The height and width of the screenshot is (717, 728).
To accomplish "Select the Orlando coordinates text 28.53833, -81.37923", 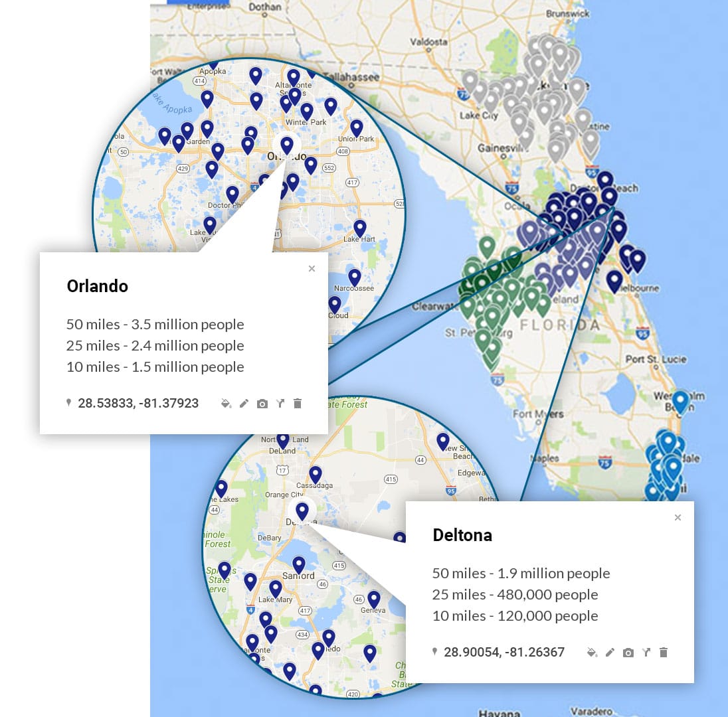I will (138, 404).
